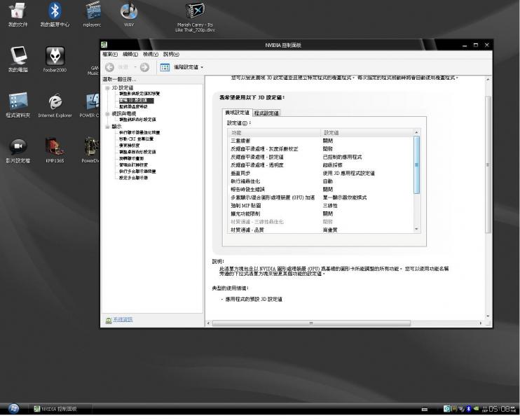The height and width of the screenshot is (420, 520).
Task: Open the WAV desktop icon
Action: coord(129,11)
